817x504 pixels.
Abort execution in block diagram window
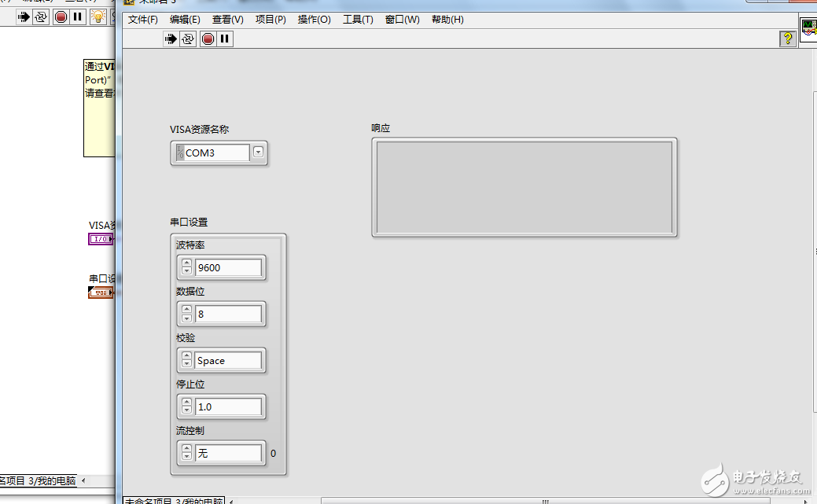pyautogui.click(x=61, y=17)
